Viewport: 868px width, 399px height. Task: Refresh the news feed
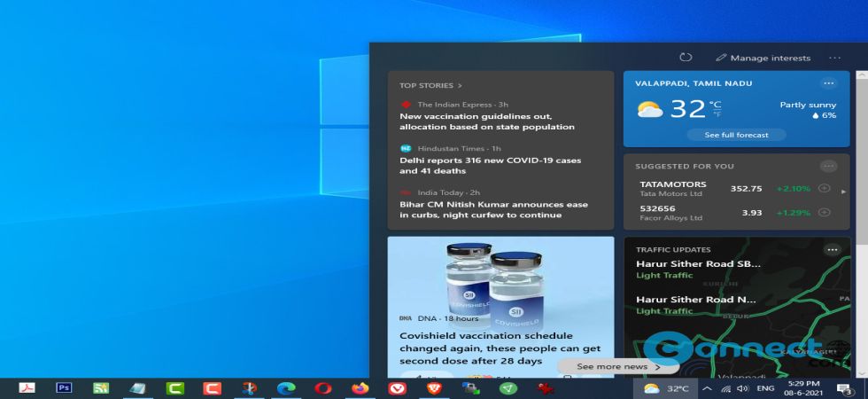coord(686,58)
